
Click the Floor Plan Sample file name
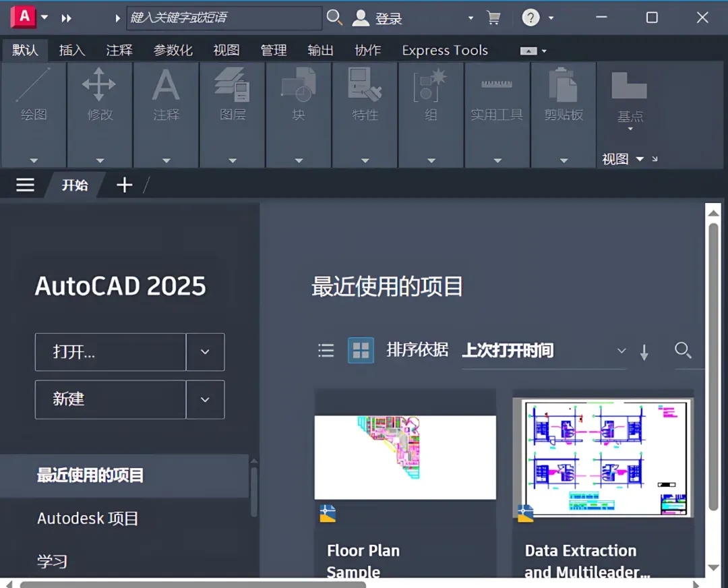(x=363, y=561)
